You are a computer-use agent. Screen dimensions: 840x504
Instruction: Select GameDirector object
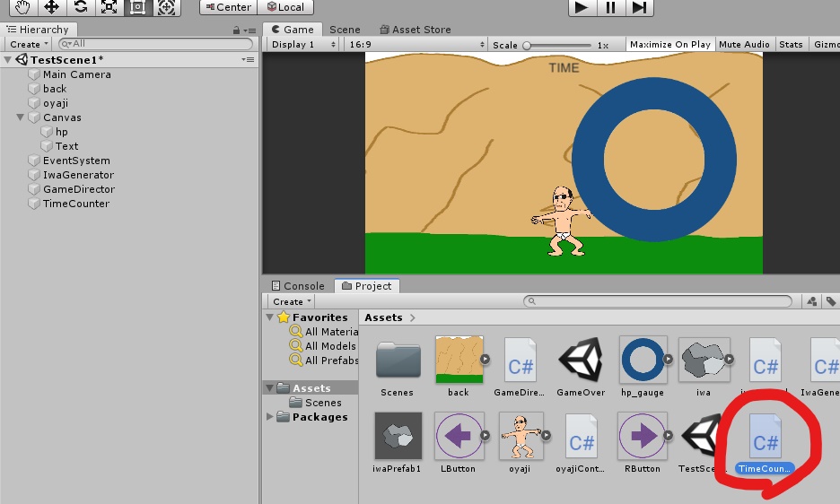[x=79, y=189]
